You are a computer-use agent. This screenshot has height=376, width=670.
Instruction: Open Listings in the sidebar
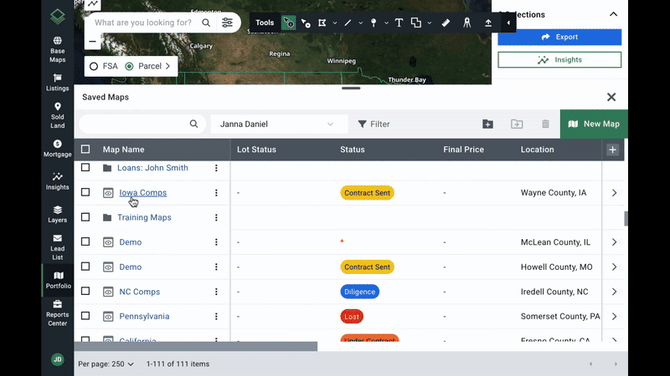click(57, 82)
